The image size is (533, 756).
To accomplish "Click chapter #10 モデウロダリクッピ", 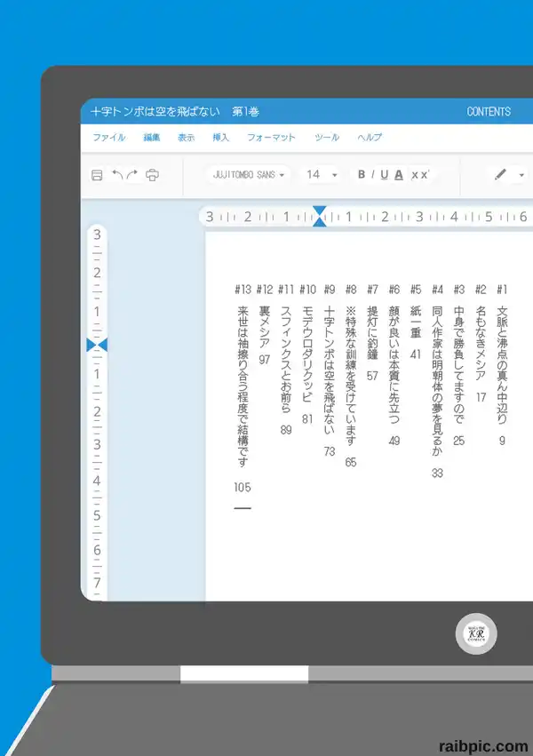I will (x=307, y=354).
